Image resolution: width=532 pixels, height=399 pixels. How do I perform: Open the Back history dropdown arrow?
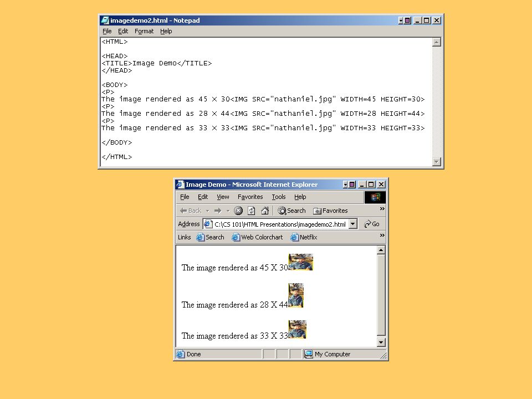click(208, 211)
